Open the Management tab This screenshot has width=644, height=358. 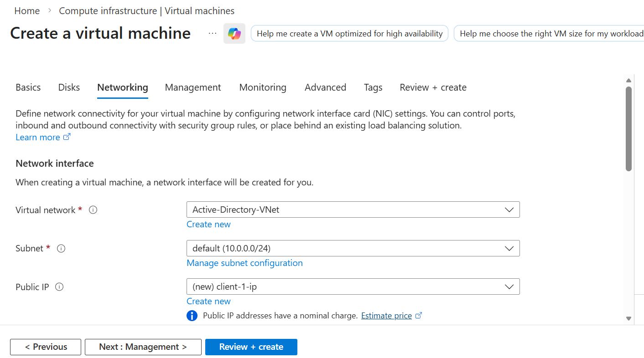(x=193, y=87)
